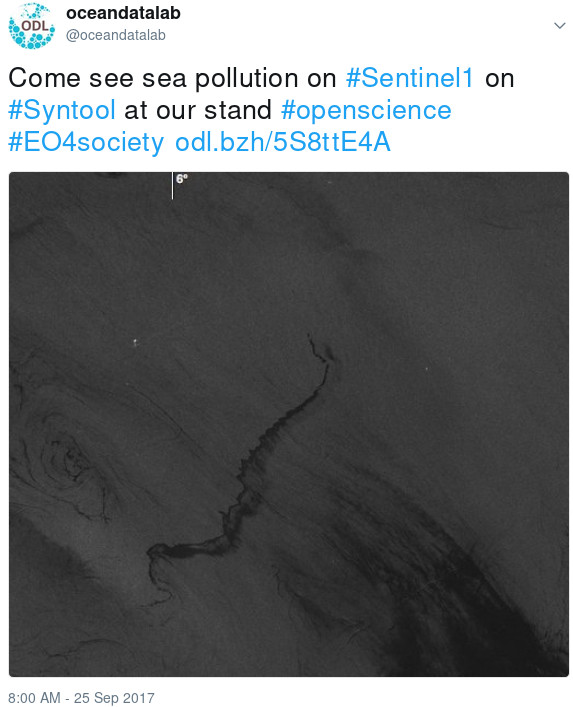Image resolution: width=573 pixels, height=707 pixels.
Task: Open the #Sentinel1 hashtag
Action: (409, 78)
